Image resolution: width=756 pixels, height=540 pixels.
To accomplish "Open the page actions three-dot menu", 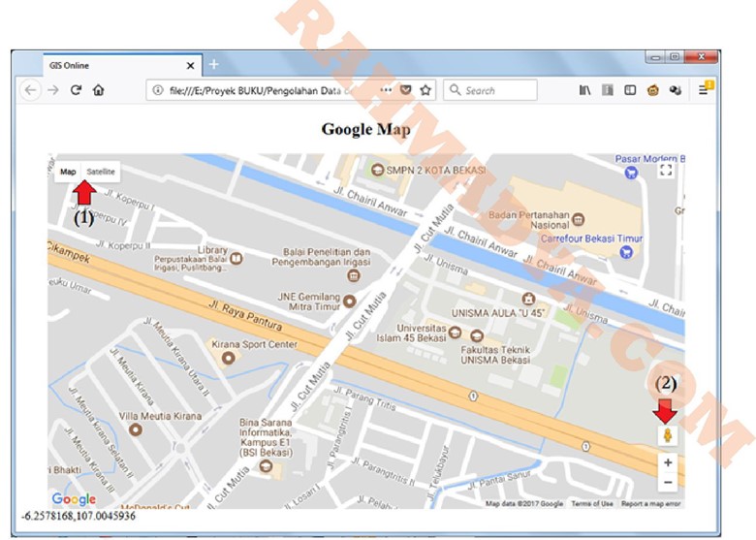I will tap(387, 90).
